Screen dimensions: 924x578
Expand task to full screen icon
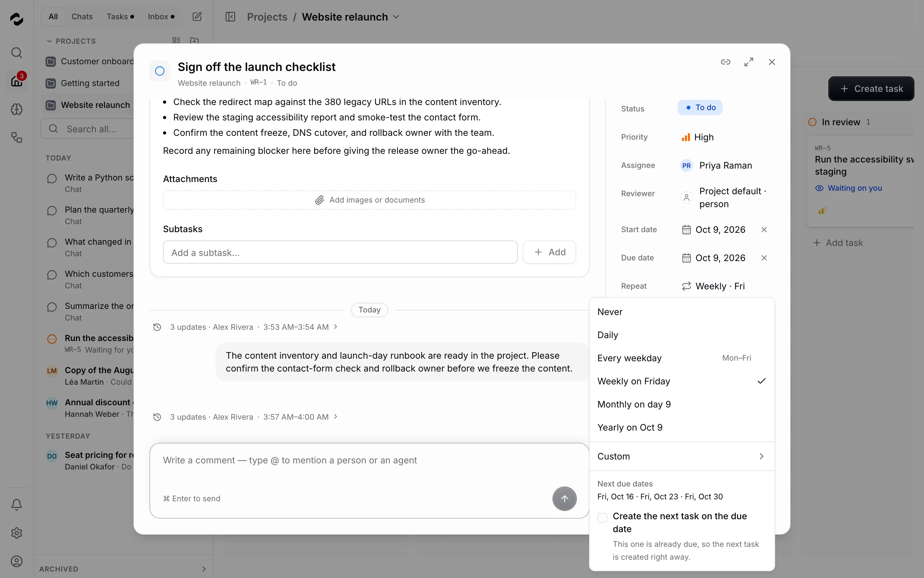749,62
